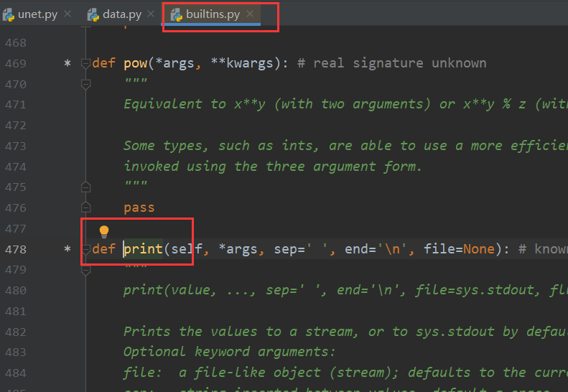Click the Python file icon on unet.py
Screen dimensions: 568x392
pos(9,15)
